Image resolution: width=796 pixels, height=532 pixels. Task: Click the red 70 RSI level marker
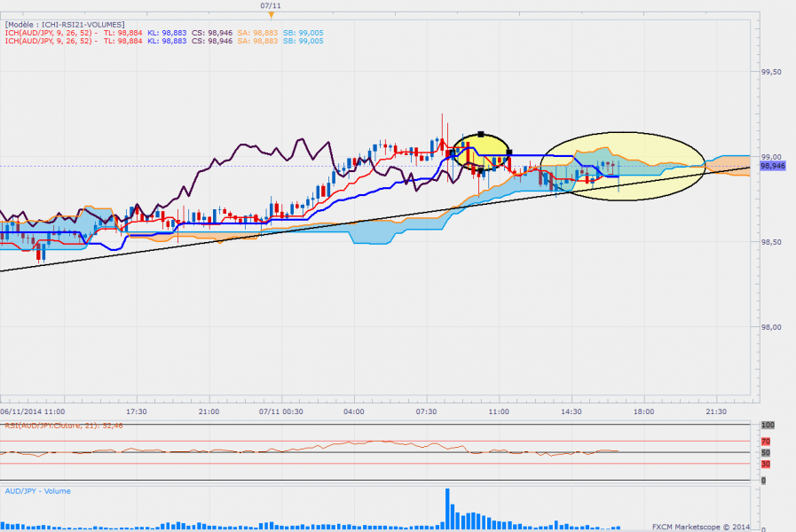pos(765,441)
